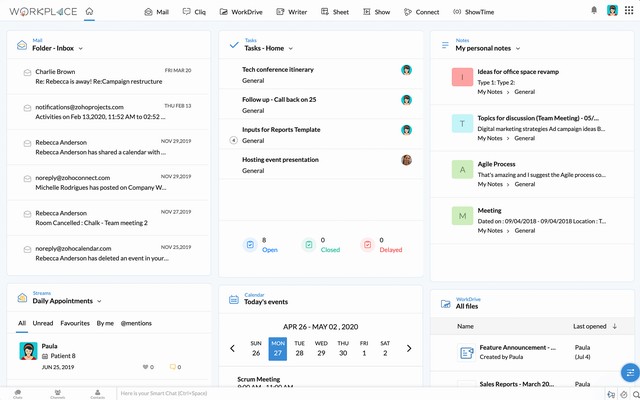Click the Closed tasks icon
The width and height of the screenshot is (640, 400).
(309, 245)
